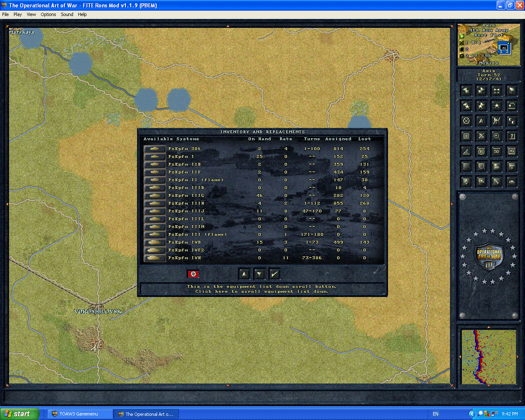525x420 pixels.
Task: Click the aircraft toolbar button
Action: click(511, 167)
